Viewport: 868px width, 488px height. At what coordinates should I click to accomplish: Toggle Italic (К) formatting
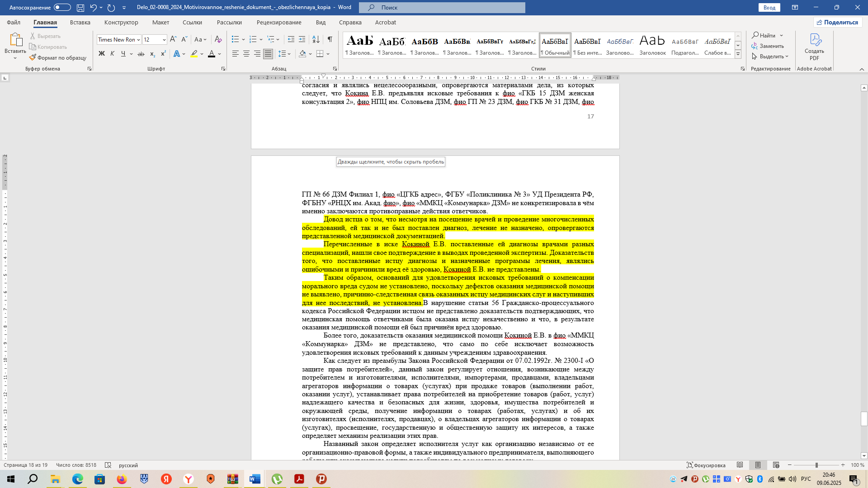pos(113,54)
